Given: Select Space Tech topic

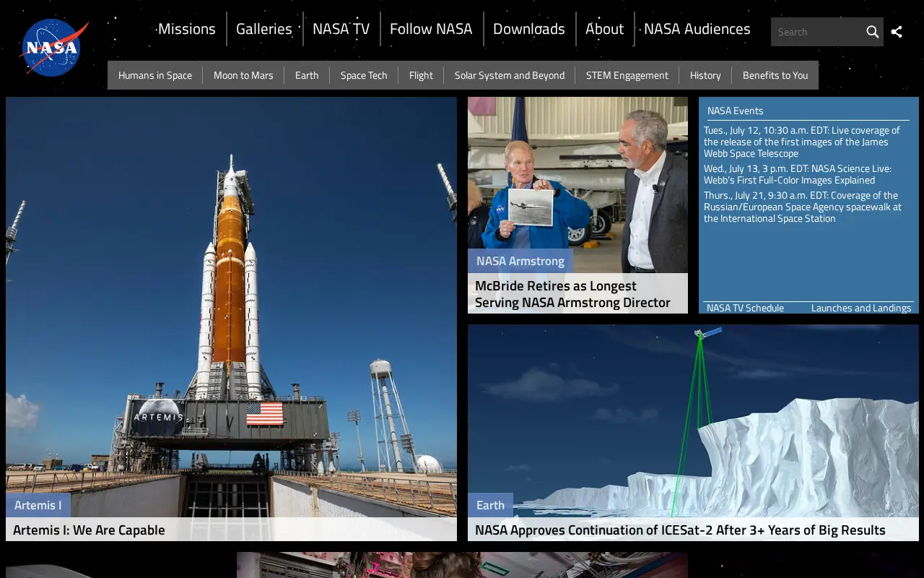Looking at the screenshot, I should tap(364, 75).
